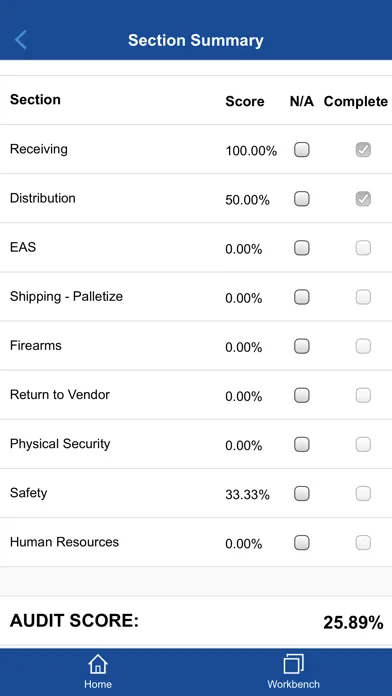This screenshot has height=696, width=392.
Task: Select the Human Resources section row
Action: 196,542
